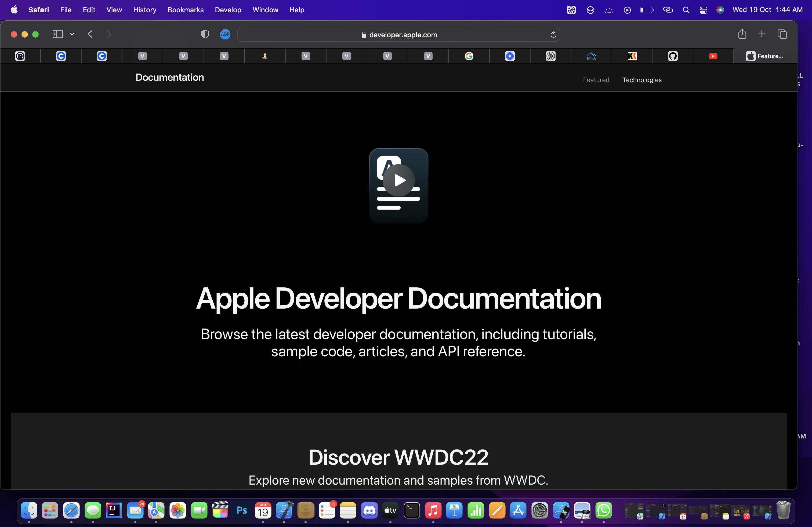Open Messages from the Dock

point(93,510)
